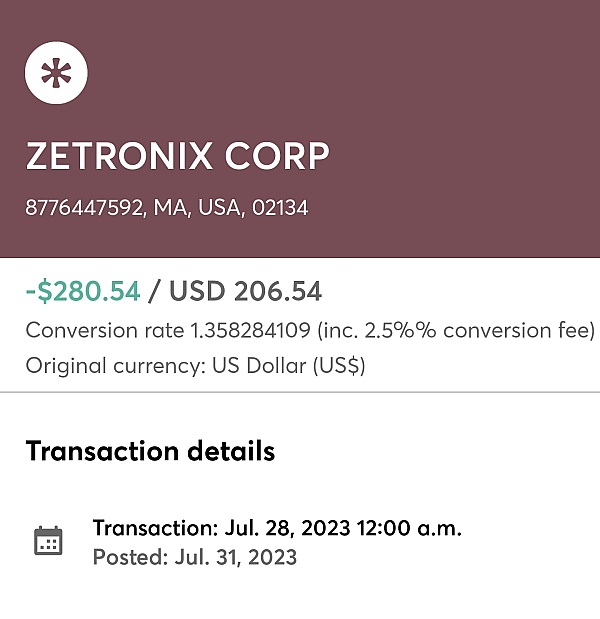
Task: Tap the merchant address line with 02134
Action: 167,208
